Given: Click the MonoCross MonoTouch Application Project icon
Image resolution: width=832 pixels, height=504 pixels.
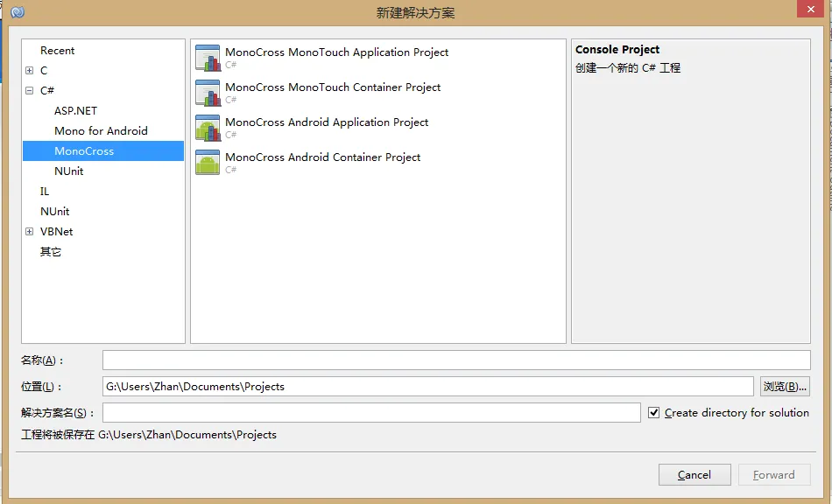Looking at the screenshot, I should 208,57.
